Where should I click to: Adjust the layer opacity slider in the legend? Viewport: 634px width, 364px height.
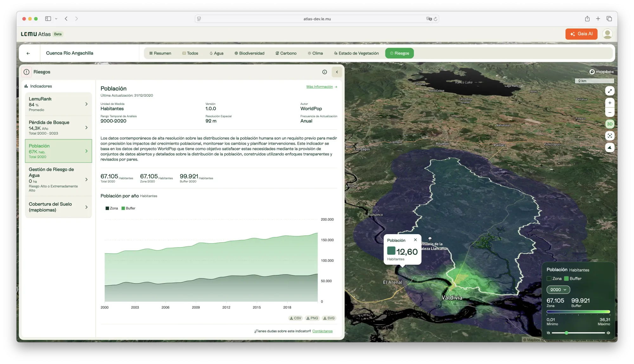coord(566,333)
